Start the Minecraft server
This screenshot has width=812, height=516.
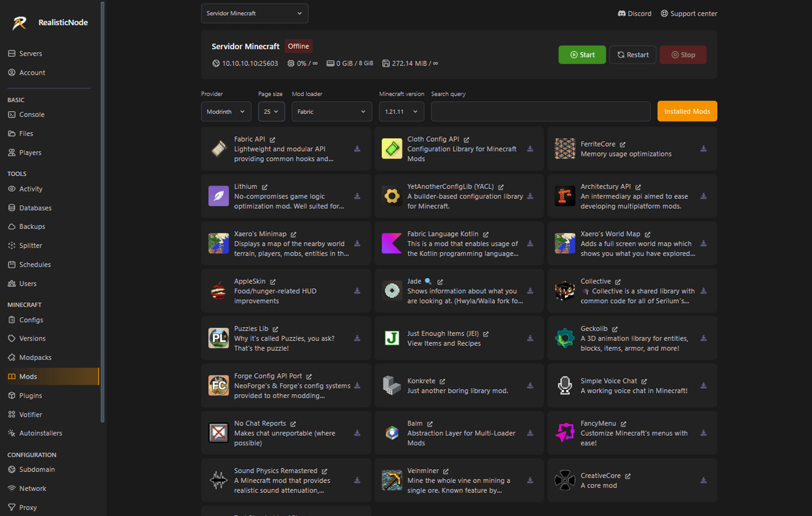click(x=582, y=55)
